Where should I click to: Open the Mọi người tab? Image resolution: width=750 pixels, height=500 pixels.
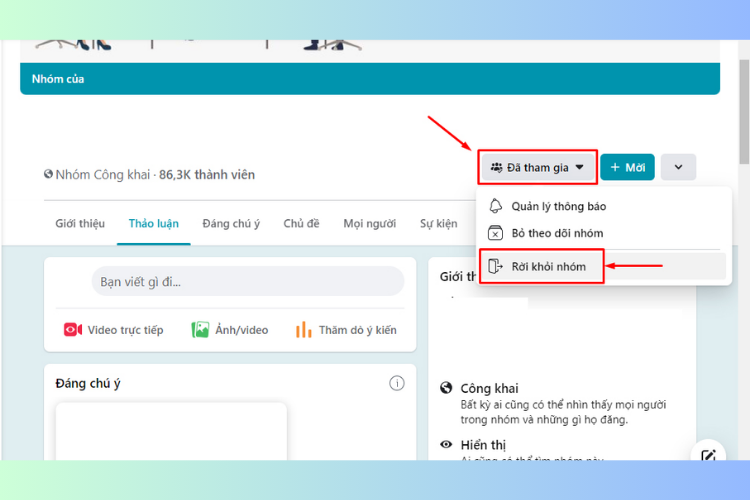(x=370, y=223)
